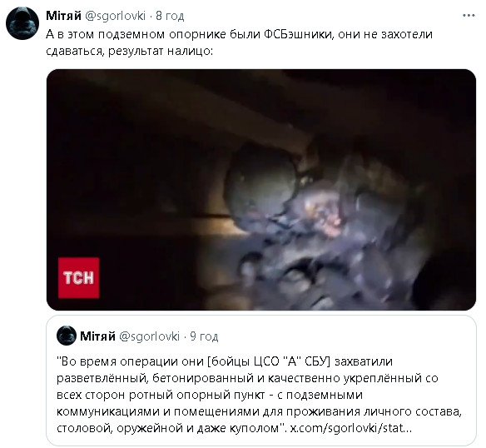
Task: Open the Мітяй name in quoted tweet
Action: [x=97, y=336]
